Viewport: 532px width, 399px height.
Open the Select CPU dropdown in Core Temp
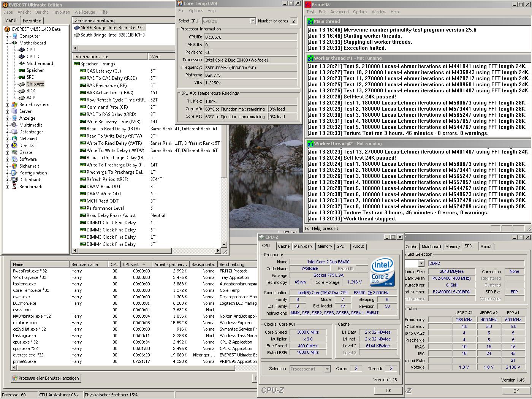(253, 21)
